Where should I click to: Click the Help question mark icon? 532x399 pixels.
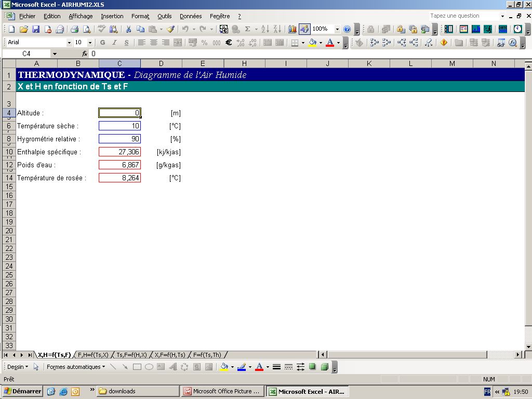347,29
